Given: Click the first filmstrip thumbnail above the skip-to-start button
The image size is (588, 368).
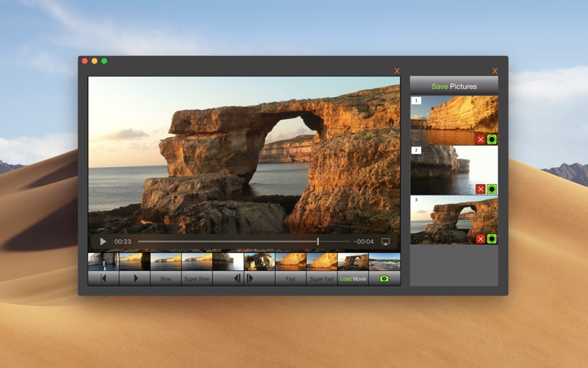Looking at the screenshot, I should [x=104, y=261].
